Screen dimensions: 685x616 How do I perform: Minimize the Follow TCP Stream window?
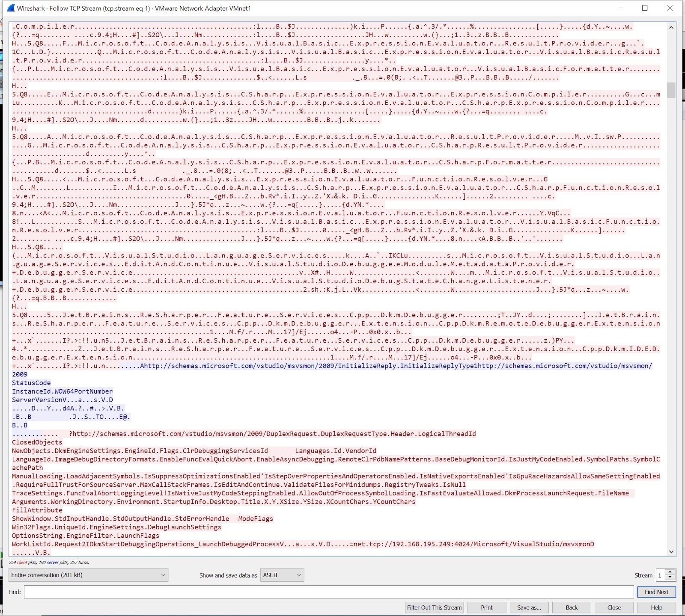[x=620, y=8]
